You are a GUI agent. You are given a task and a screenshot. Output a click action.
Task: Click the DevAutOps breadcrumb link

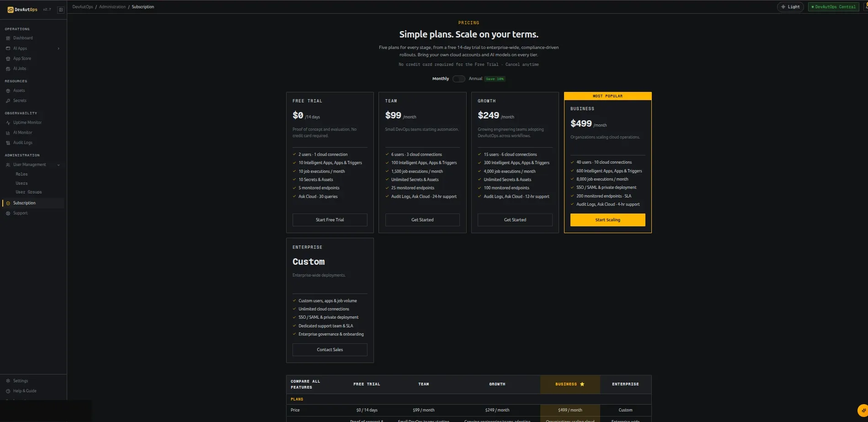[83, 7]
